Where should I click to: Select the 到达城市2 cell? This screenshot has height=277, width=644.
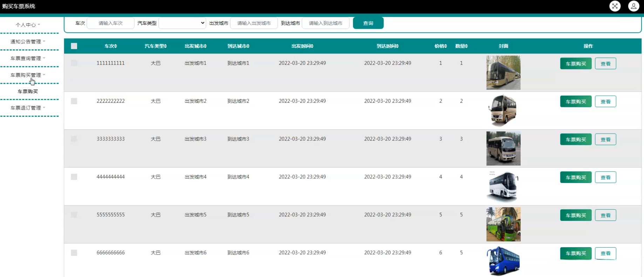pyautogui.click(x=238, y=101)
